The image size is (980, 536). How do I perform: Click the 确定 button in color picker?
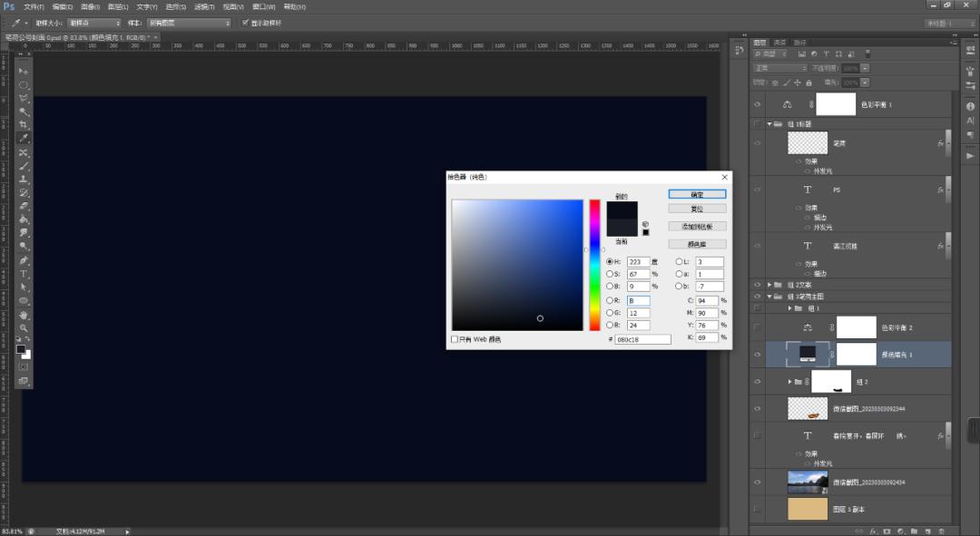(x=697, y=194)
